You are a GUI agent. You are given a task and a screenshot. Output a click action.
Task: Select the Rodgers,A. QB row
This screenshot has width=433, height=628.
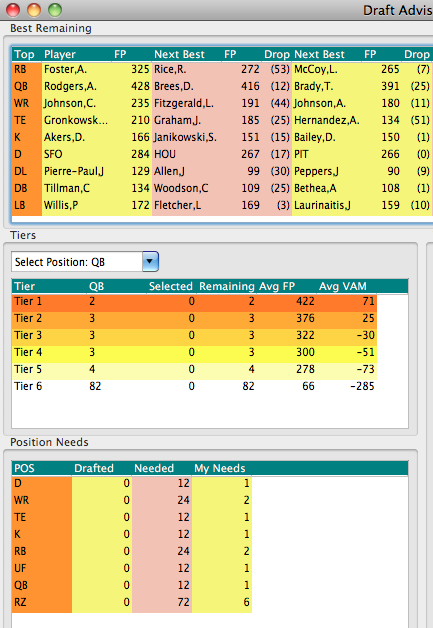222,86
